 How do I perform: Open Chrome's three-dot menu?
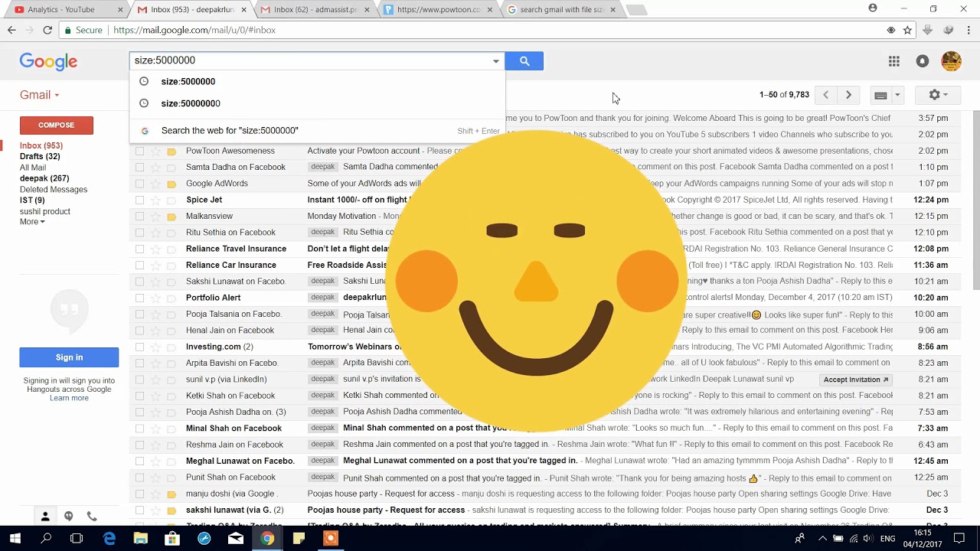click(969, 30)
